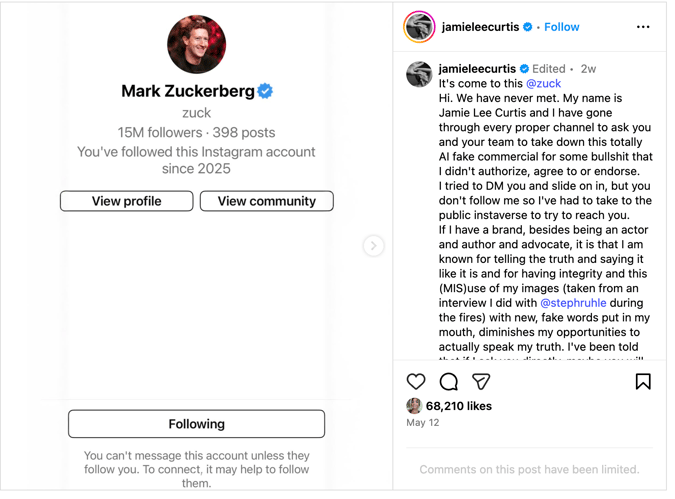Open jamieleecurtis story ring avatar in header

click(419, 27)
